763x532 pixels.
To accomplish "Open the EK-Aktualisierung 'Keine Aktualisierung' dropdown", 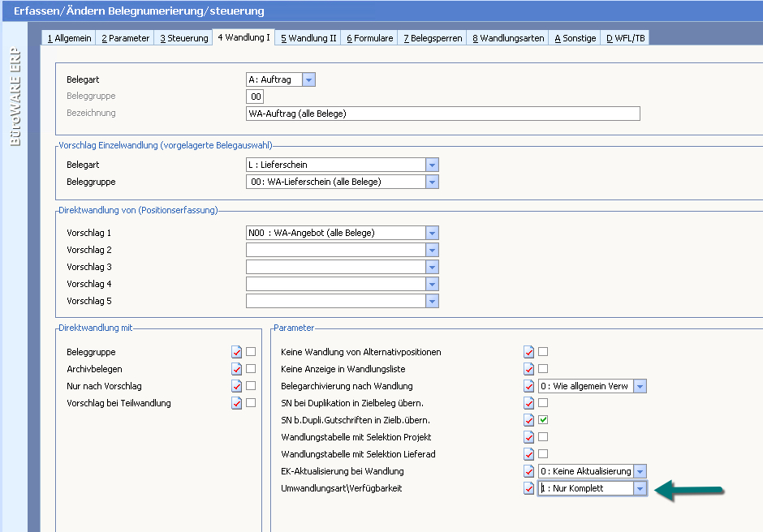I will [640, 471].
